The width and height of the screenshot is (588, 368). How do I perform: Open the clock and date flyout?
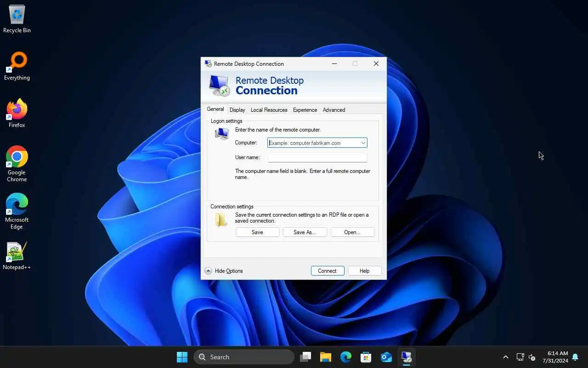coord(555,357)
